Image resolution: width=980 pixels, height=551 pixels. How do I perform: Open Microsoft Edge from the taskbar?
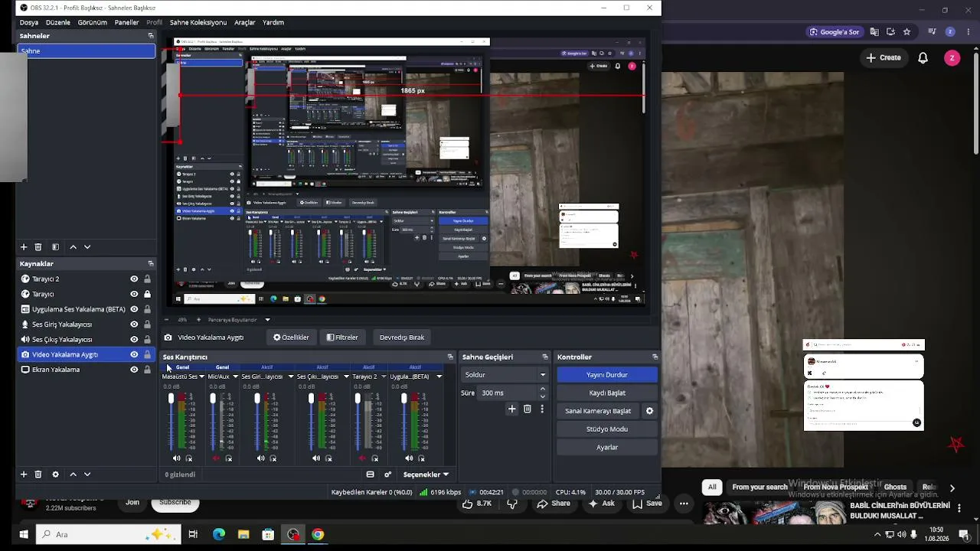[219, 534]
